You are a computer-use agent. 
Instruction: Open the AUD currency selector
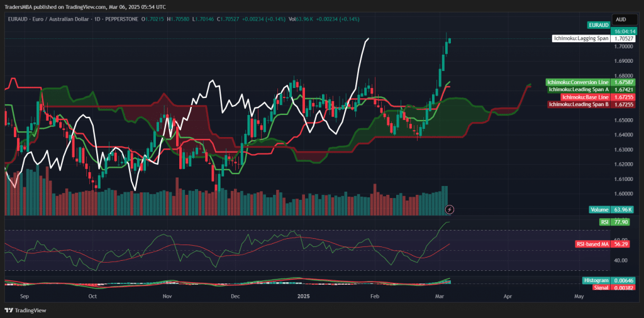pyautogui.click(x=621, y=19)
